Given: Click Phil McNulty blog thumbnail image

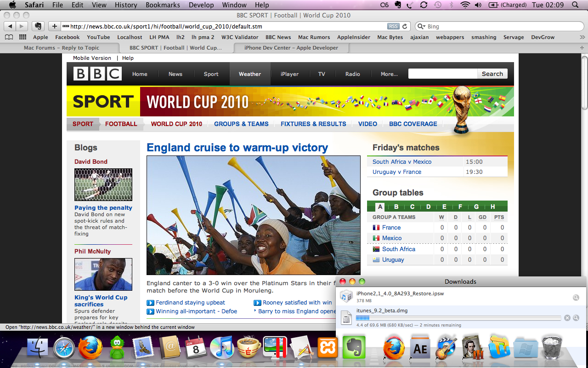Looking at the screenshot, I should (x=103, y=274).
